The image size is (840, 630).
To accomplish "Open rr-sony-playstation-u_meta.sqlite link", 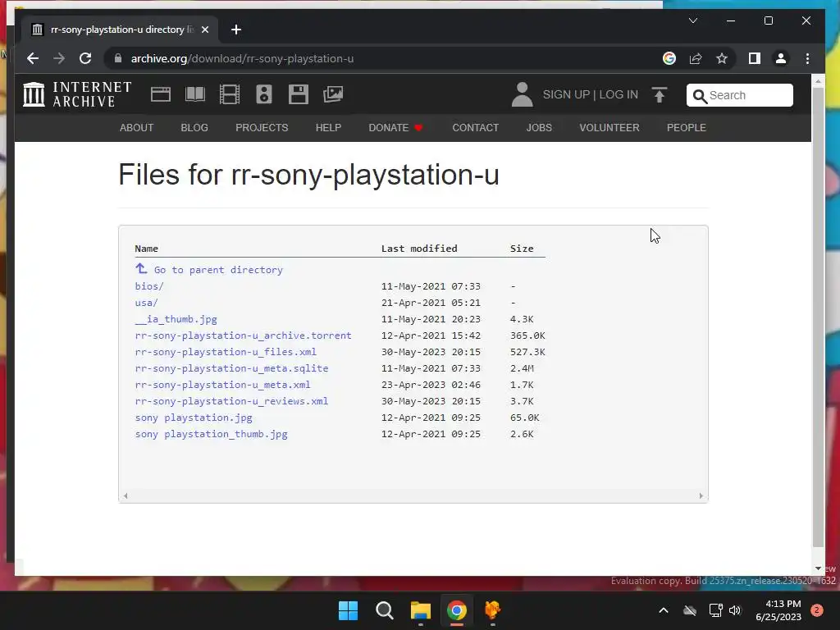I will click(231, 368).
